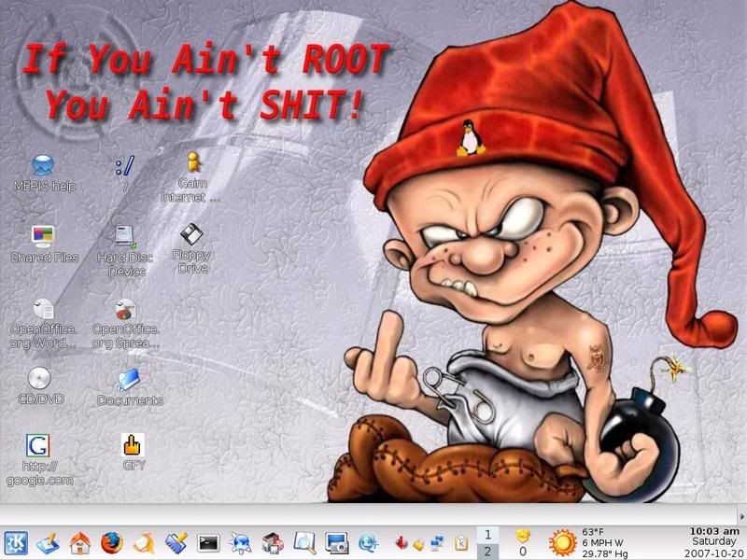Click the magnifying glass search icon in panel
The image size is (747, 560).
tap(305, 543)
